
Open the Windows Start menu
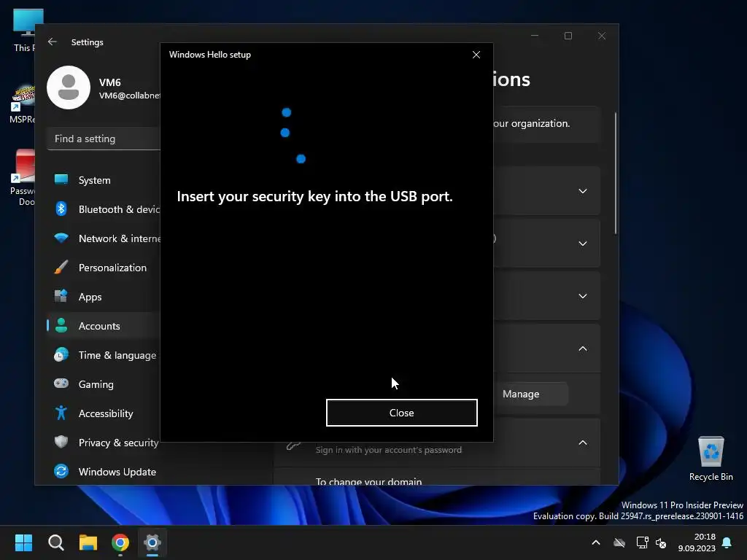23,542
